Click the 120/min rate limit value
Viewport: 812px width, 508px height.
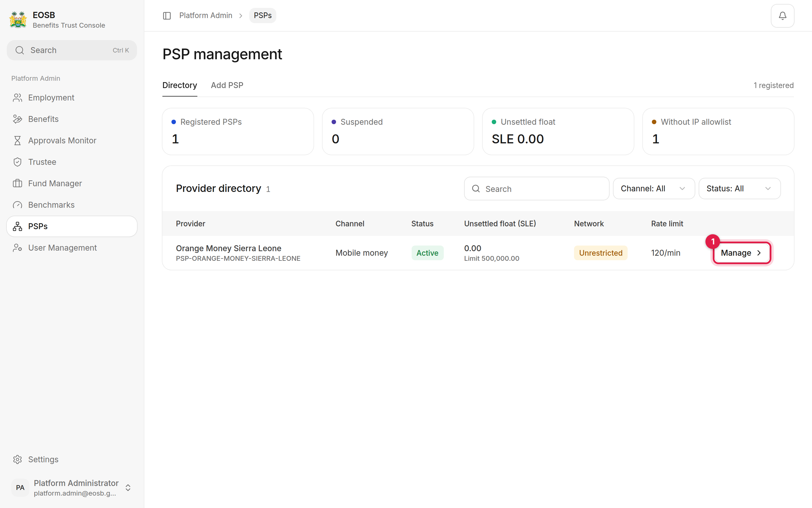pyautogui.click(x=666, y=253)
